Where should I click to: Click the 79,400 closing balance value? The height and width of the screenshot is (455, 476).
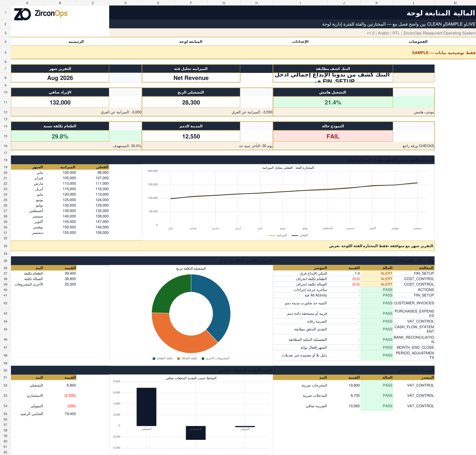70,414
